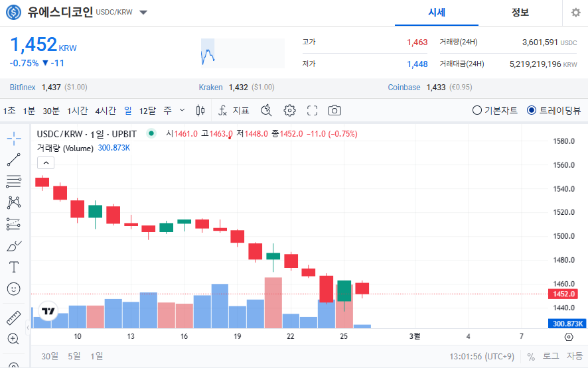Image resolution: width=588 pixels, height=368 pixels.
Task: Click the 300.873K volume axis label
Action: [x=567, y=324]
